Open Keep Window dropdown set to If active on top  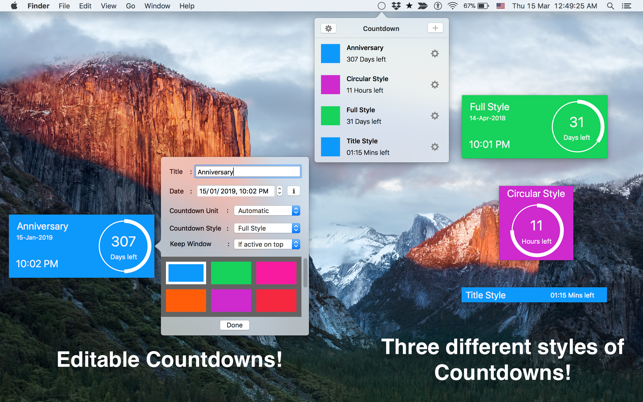pyautogui.click(x=267, y=244)
